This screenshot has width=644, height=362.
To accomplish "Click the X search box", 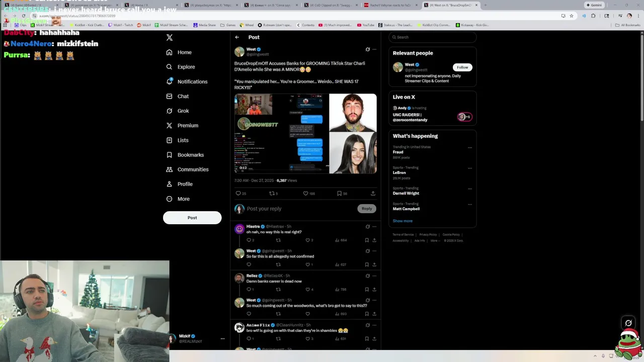I will [433, 37].
